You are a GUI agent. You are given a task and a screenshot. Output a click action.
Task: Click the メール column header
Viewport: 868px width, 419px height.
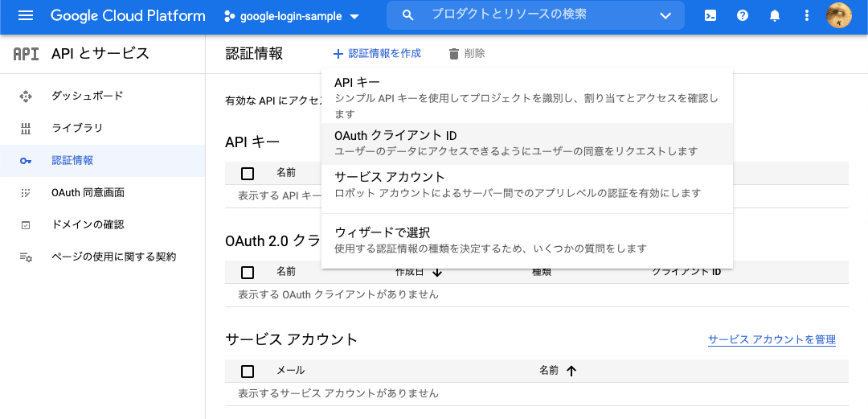[291, 371]
